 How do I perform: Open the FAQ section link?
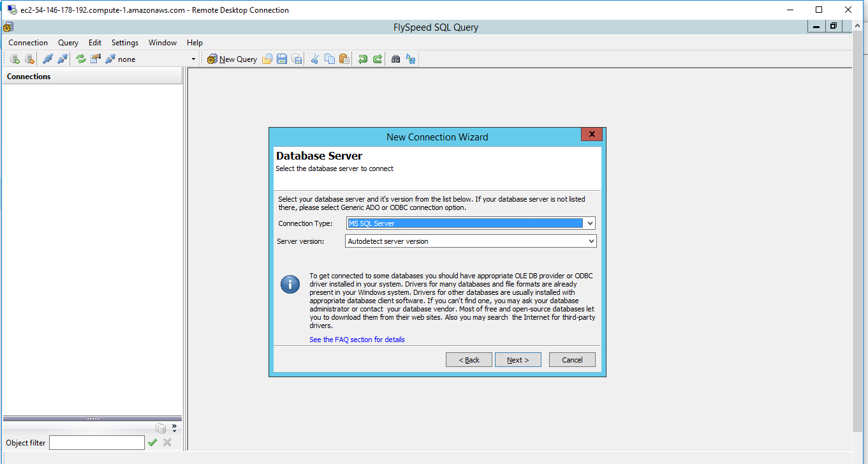[x=357, y=339]
